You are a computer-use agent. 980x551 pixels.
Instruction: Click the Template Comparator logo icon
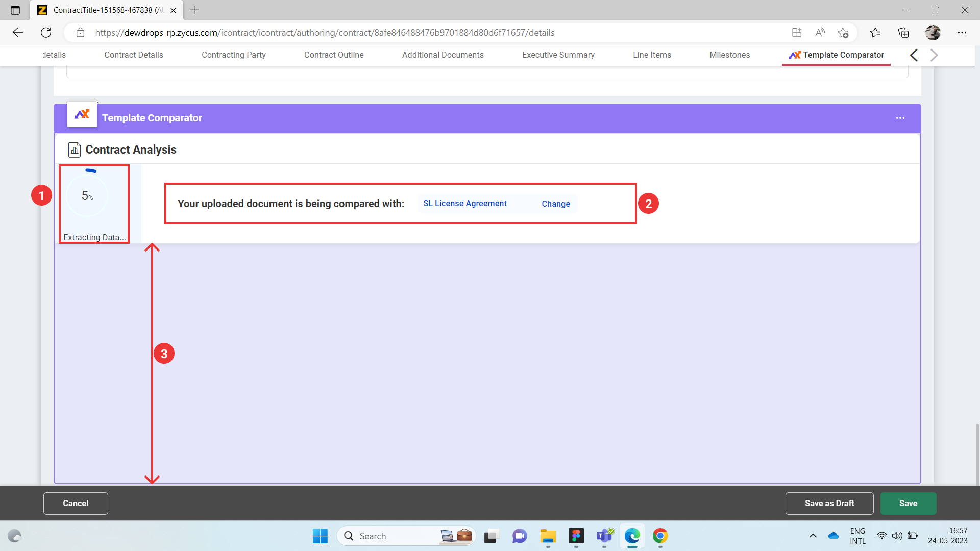coord(82,114)
